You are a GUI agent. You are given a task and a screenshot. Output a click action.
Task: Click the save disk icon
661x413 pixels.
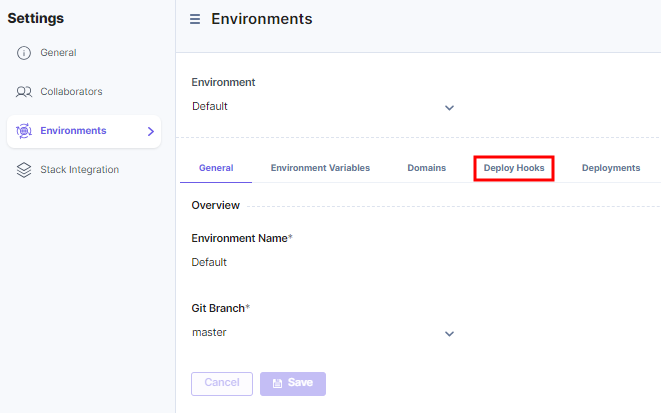pyautogui.click(x=277, y=383)
